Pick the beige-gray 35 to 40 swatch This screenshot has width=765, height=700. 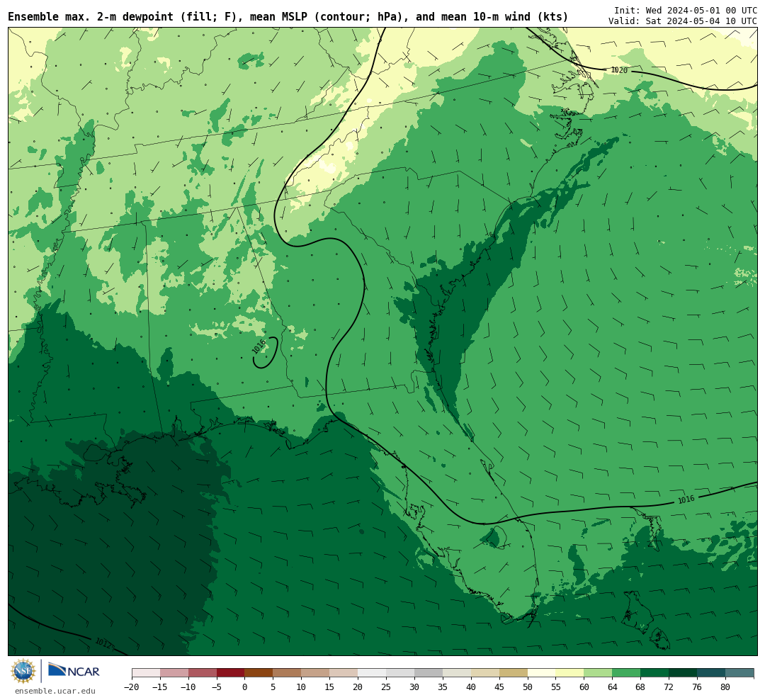point(457,673)
